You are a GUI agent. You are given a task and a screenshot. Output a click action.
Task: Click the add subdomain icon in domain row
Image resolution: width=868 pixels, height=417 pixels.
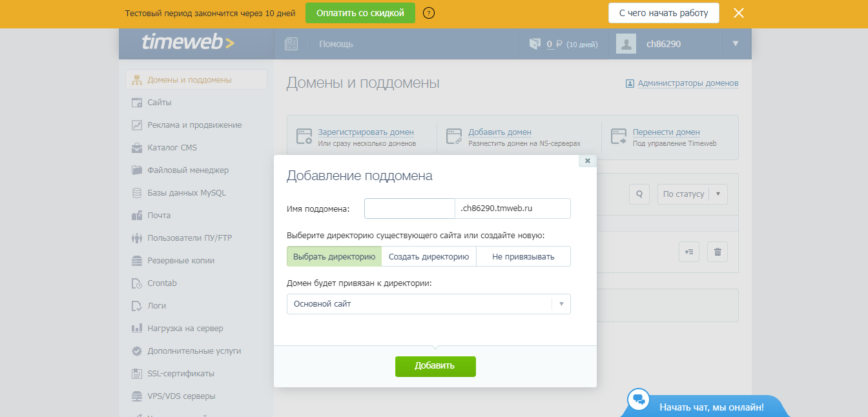coord(689,252)
